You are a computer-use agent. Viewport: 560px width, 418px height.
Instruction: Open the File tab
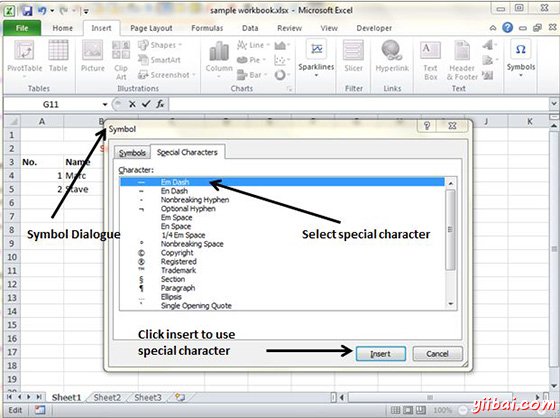(22, 28)
